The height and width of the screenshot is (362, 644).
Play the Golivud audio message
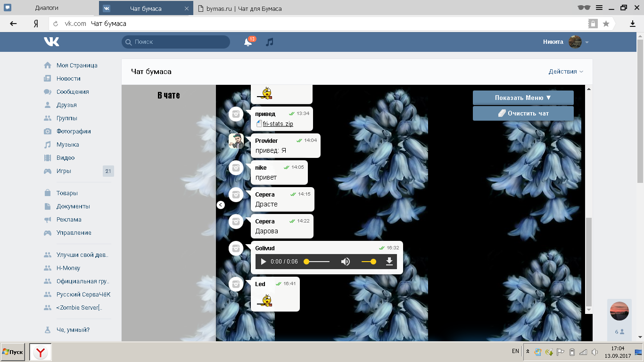(264, 262)
